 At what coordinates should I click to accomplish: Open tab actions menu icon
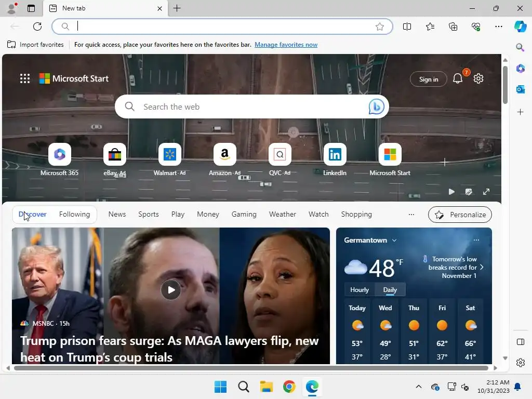pyautogui.click(x=31, y=8)
